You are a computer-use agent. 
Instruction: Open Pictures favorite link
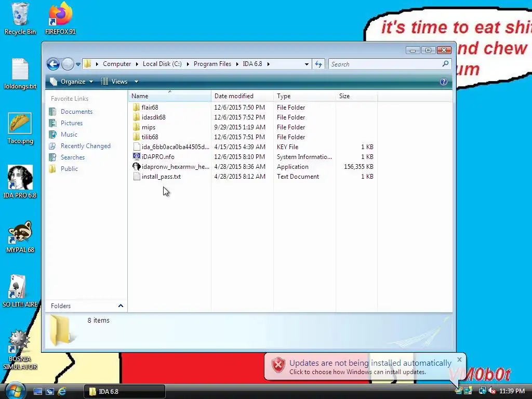[66, 123]
